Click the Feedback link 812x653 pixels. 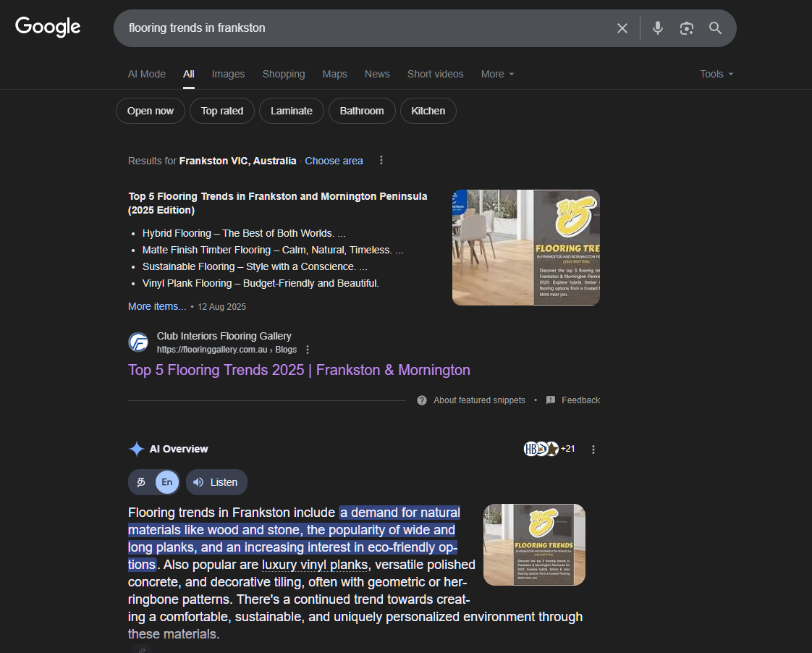pos(580,400)
